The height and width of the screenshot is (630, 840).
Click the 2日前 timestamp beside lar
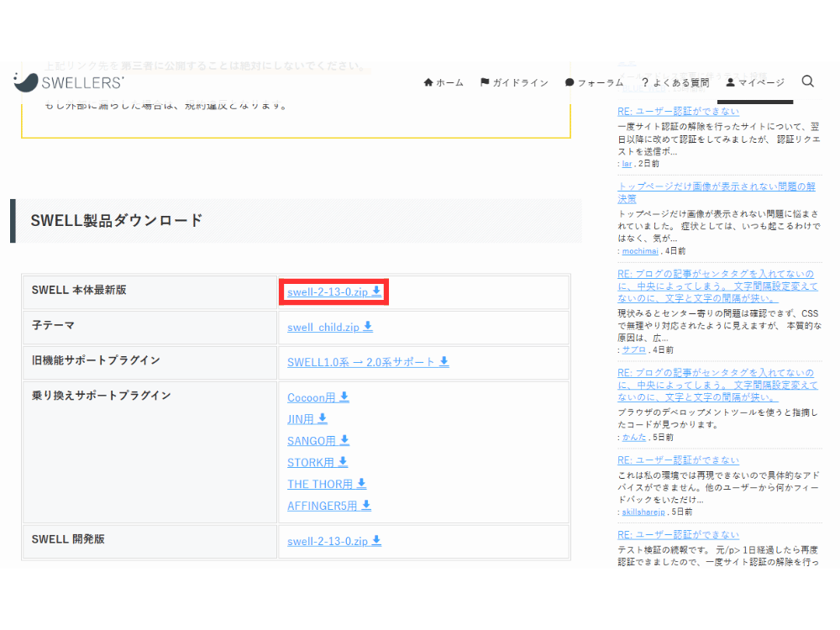(x=648, y=164)
